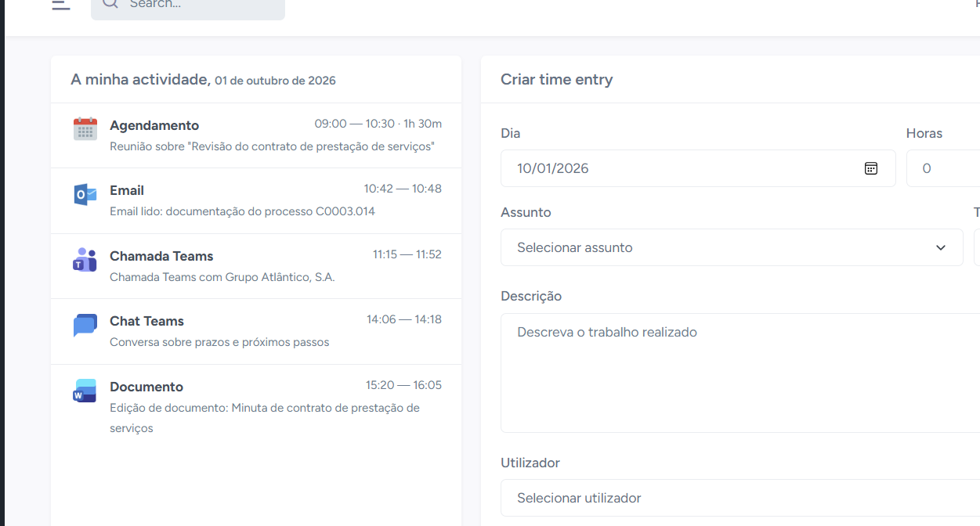This screenshot has height=526, width=980.
Task: Focus the Dia date field
Action: pyautogui.click(x=698, y=168)
